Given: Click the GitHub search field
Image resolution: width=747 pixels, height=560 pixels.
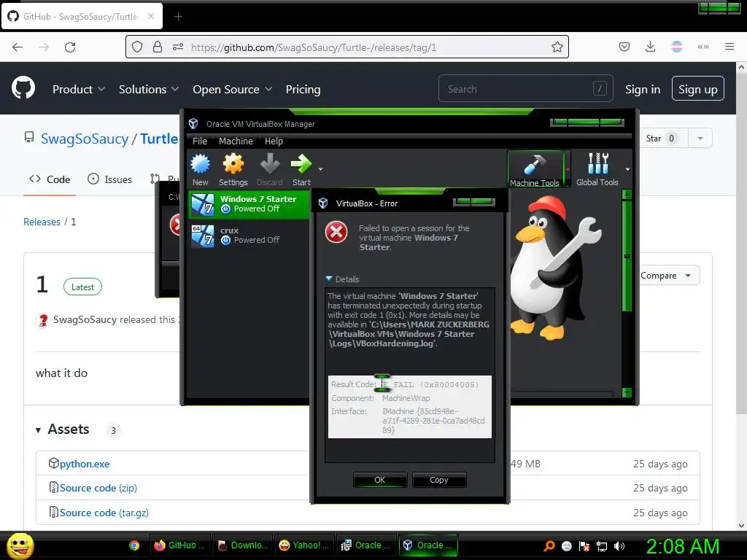Looking at the screenshot, I should 525,88.
